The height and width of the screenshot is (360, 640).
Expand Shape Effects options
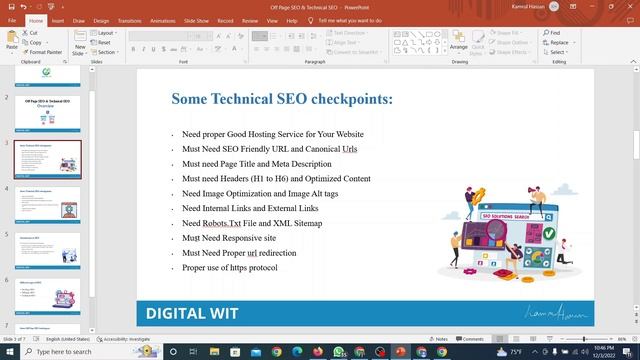[509, 52]
